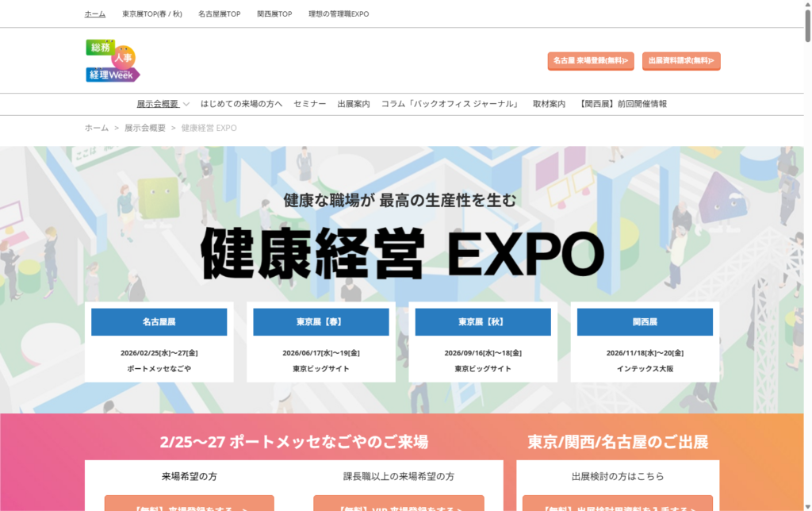Image resolution: width=812 pixels, height=511 pixels.
Task: Visit the 関西展TOP link
Action: pos(274,14)
